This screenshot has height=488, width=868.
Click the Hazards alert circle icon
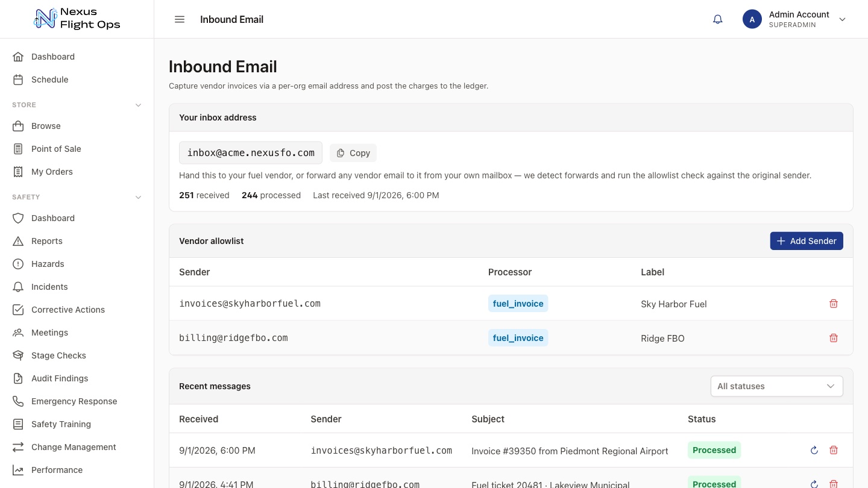click(18, 264)
